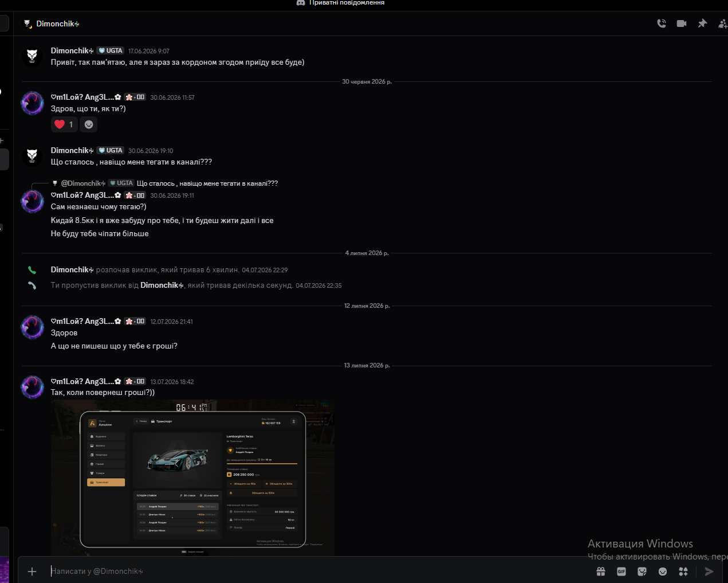Screen dimensions: 728x583
Task: Click message "Здров, що ти, як ти?)"
Action: click(88, 109)
